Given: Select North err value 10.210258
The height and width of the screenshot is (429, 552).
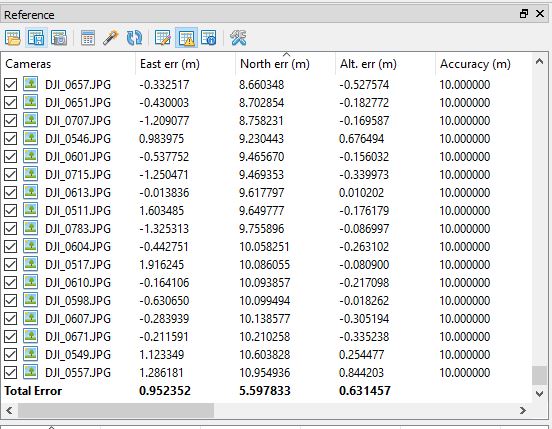Looking at the screenshot, I should pos(265,337).
